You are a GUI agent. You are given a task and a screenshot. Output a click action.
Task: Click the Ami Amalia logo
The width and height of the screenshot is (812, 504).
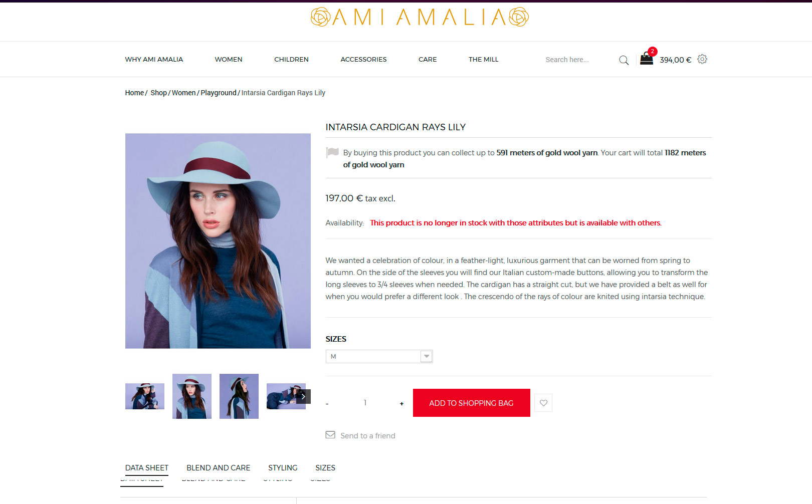click(420, 17)
